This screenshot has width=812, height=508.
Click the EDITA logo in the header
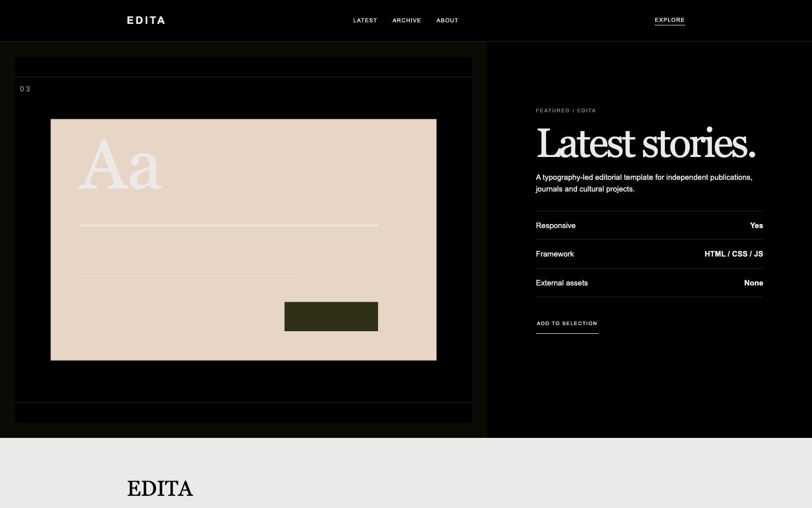pos(146,20)
